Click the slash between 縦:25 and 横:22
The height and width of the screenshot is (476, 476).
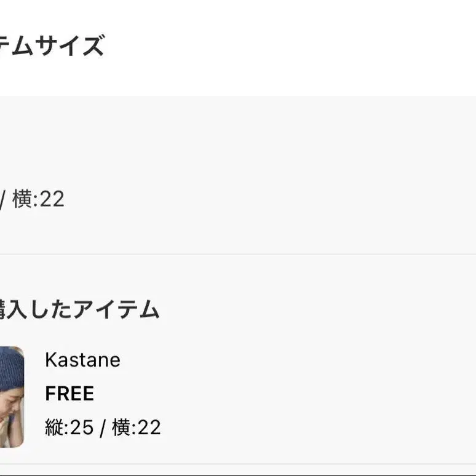coord(103,429)
